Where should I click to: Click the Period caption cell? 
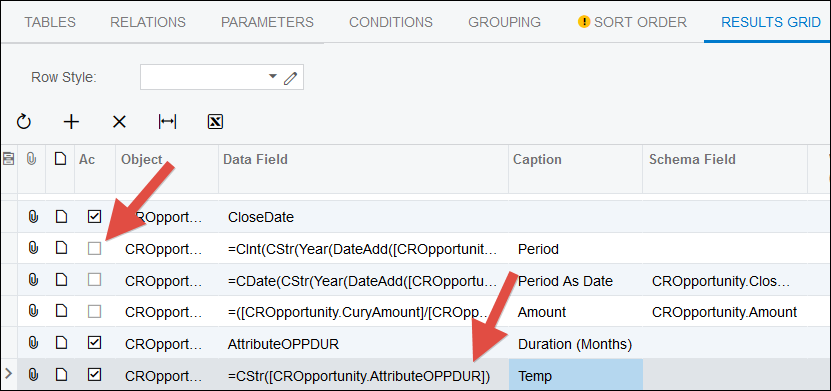point(576,248)
